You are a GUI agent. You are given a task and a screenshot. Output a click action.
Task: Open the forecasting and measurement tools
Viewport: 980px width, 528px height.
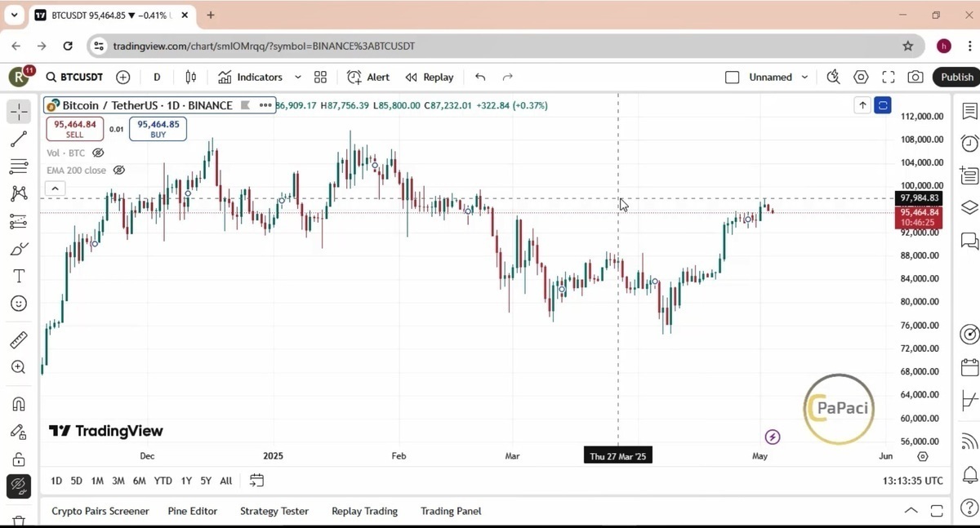pyautogui.click(x=19, y=221)
